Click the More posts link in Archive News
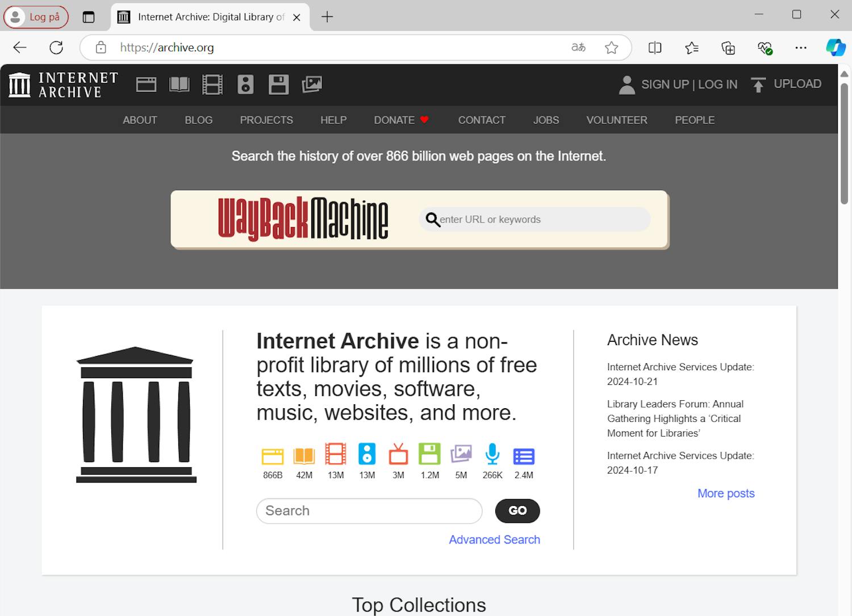 (x=725, y=493)
